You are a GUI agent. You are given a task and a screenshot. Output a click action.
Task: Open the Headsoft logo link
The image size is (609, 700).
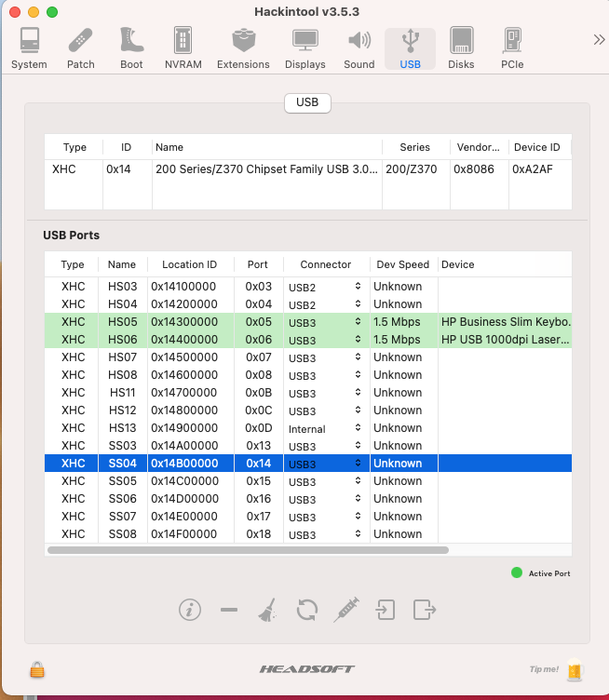(x=307, y=668)
